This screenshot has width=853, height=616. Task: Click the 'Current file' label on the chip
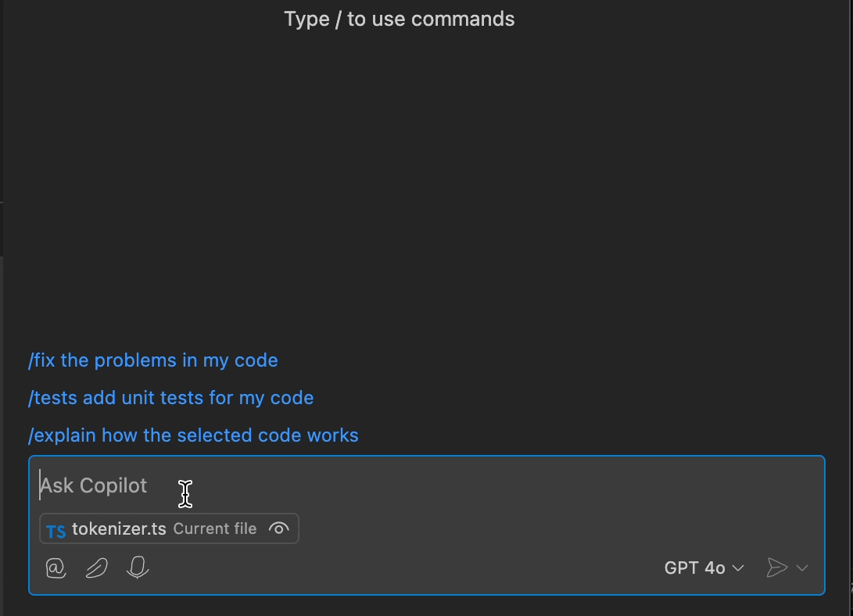coord(215,528)
